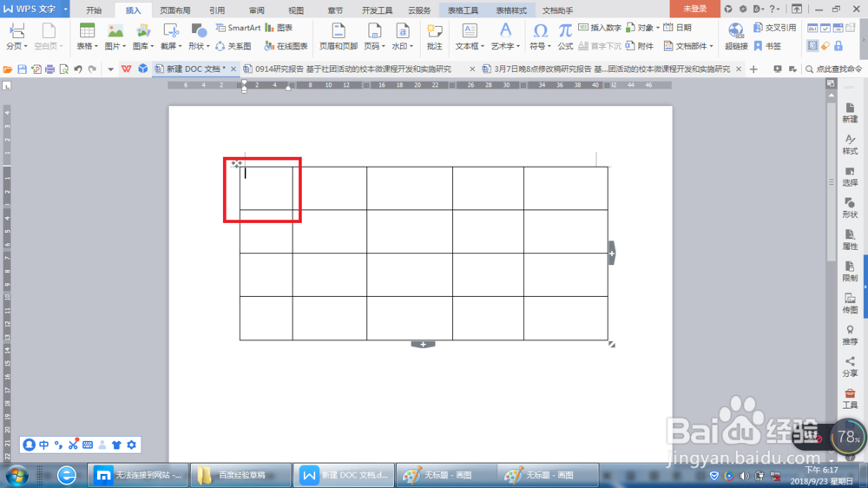Insert a 日期 date
This screenshot has height=488, width=868.
(677, 28)
